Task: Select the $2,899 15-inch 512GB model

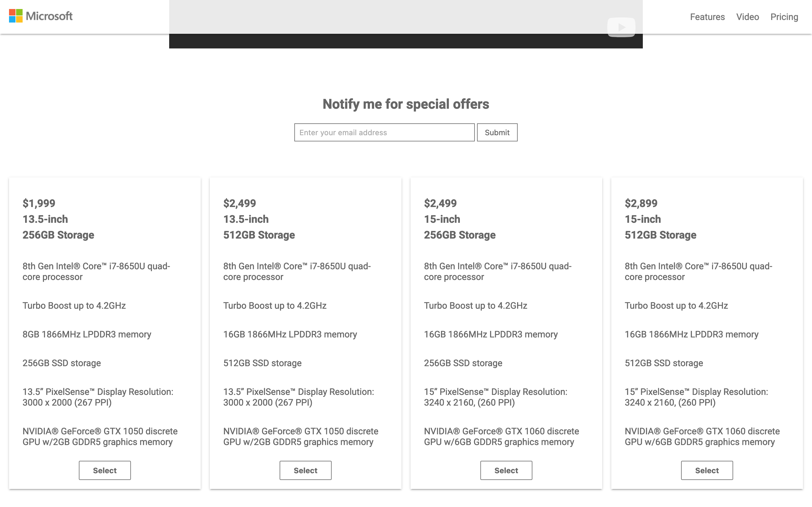Action: click(707, 470)
